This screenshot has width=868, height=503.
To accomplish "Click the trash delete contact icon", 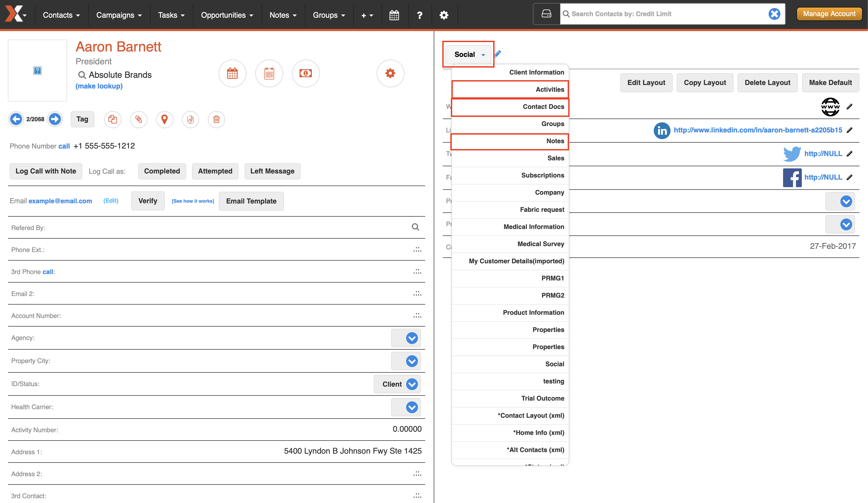I will pos(216,119).
